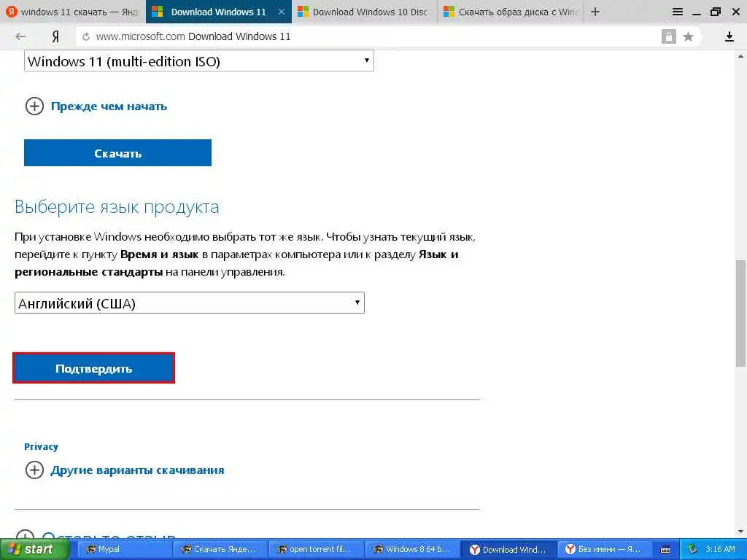Click the browser back arrow
This screenshot has height=560, width=747.
coord(20,36)
